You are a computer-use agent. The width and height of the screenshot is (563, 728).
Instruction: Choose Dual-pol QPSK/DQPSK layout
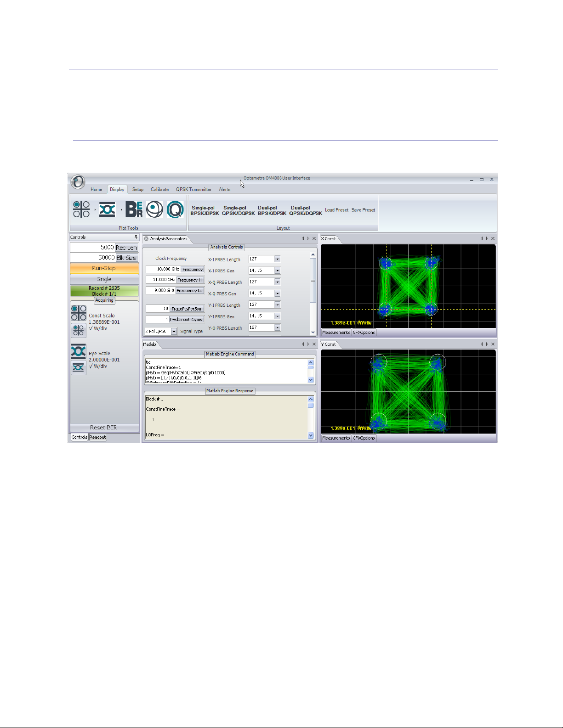(306, 210)
